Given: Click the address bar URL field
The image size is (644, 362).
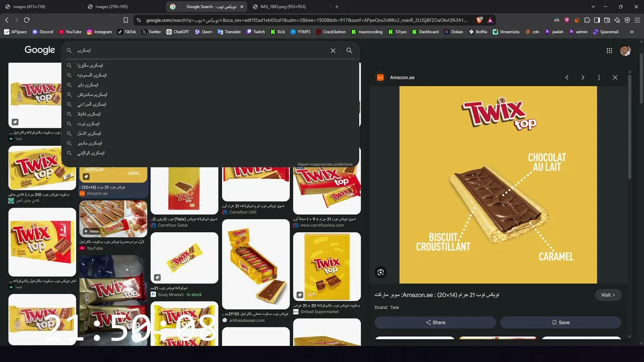Looking at the screenshot, I should point(307,20).
